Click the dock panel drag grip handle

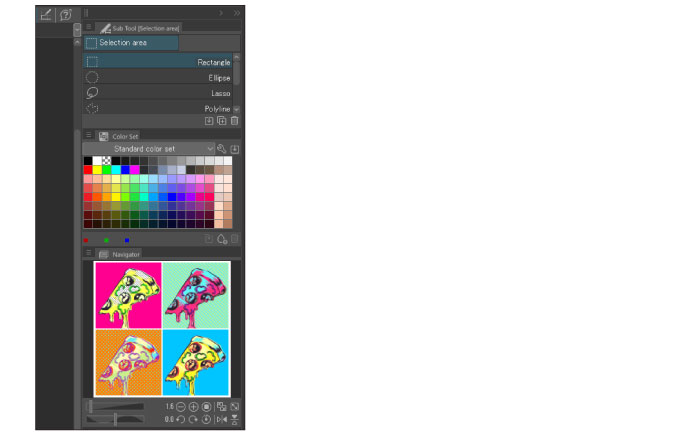point(87,13)
